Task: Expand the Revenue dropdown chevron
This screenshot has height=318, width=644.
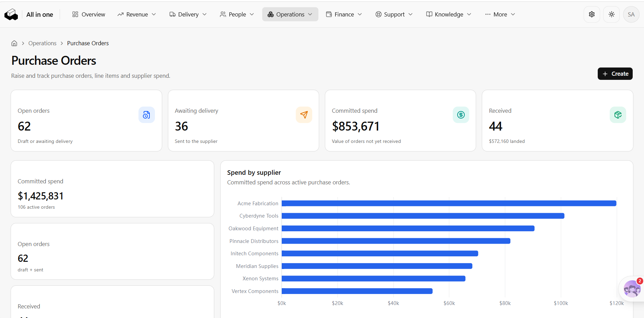Action: [x=154, y=14]
